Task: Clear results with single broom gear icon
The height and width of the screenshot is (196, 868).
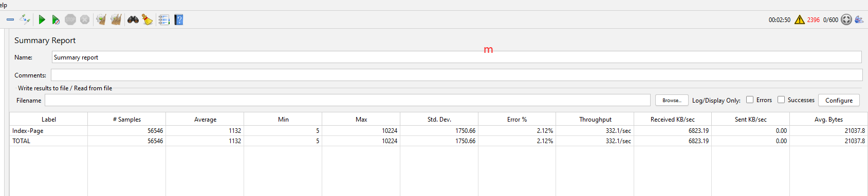Action: click(x=101, y=19)
